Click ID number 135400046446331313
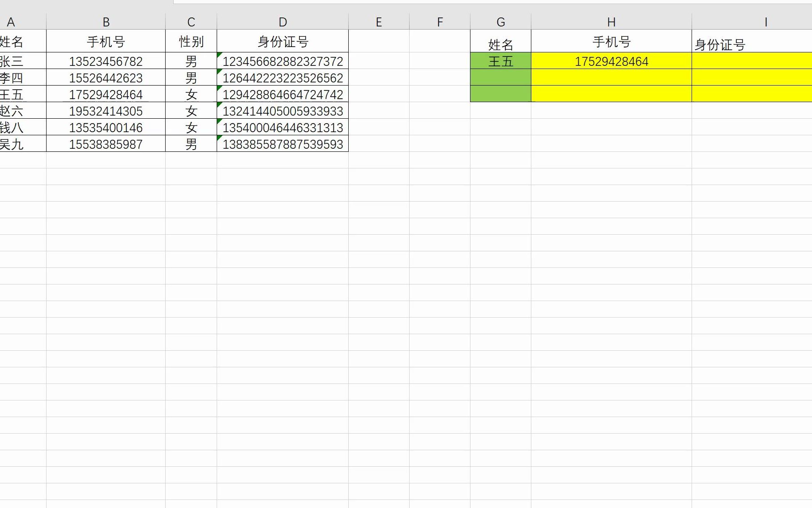Image resolution: width=812 pixels, height=508 pixels. click(x=282, y=127)
